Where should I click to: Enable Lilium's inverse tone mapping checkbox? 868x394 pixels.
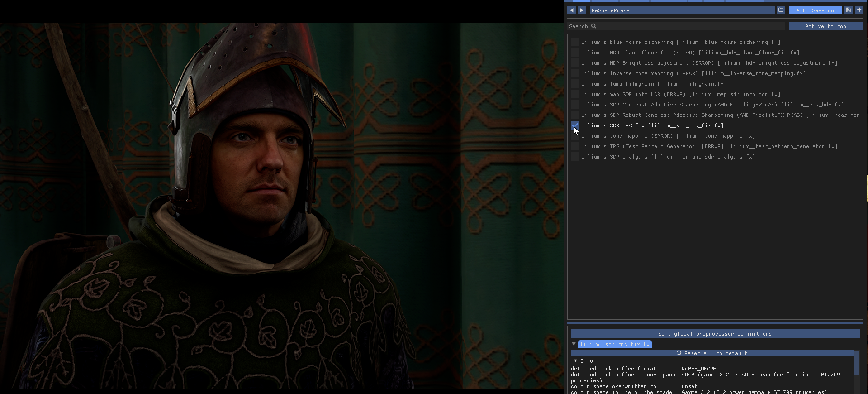[x=575, y=73]
